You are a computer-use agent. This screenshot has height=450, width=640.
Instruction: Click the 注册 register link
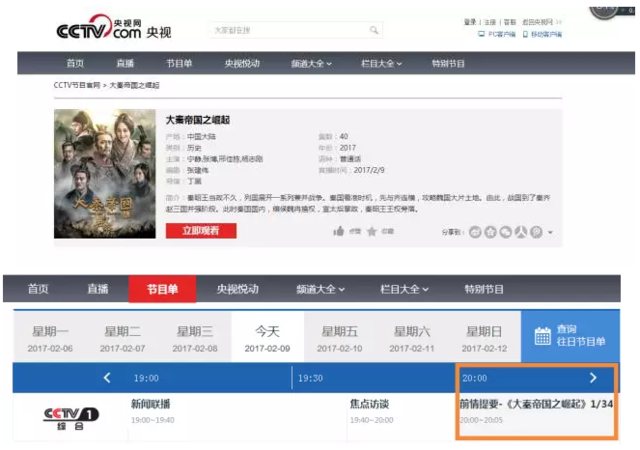(x=490, y=22)
